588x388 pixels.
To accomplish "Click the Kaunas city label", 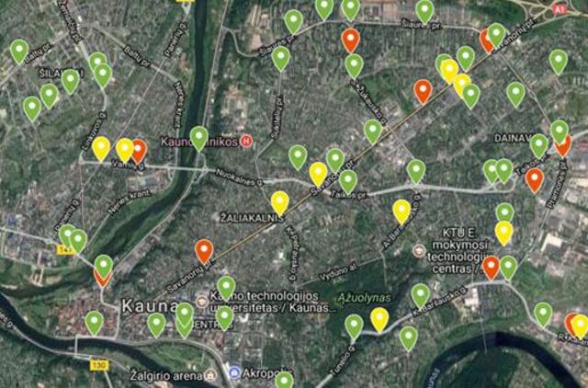I will [150, 306].
